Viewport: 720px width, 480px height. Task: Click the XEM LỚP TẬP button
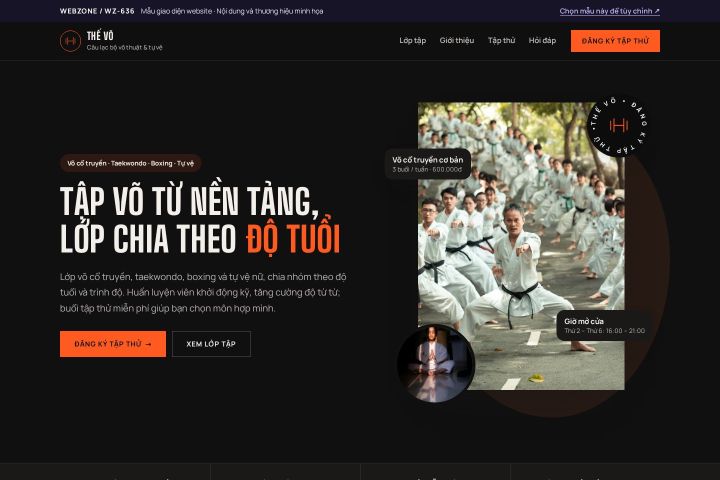211,344
